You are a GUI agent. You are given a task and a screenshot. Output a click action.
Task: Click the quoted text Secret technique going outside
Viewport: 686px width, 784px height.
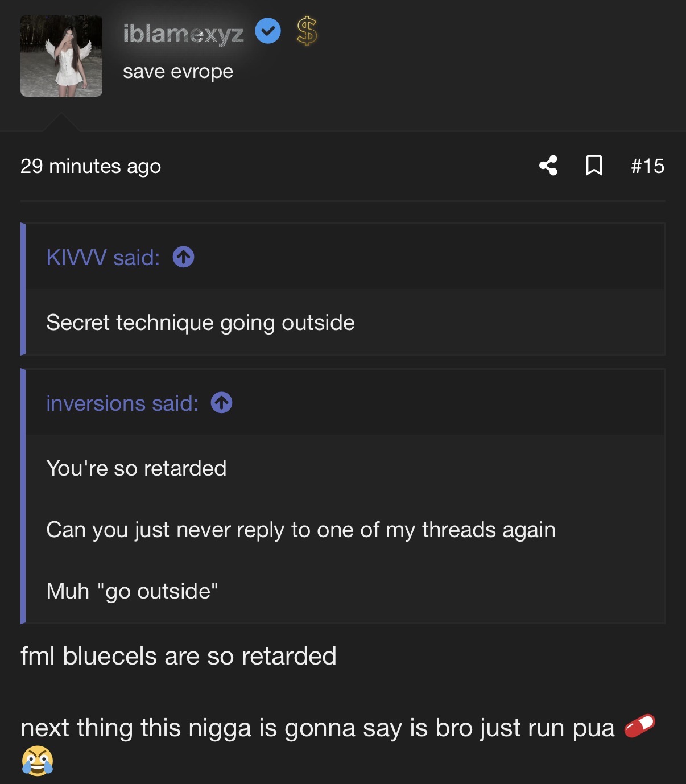[x=200, y=323]
